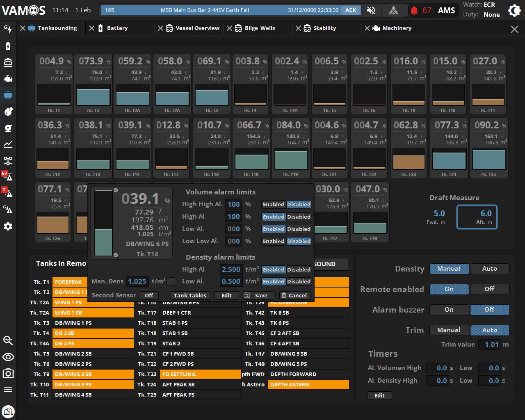Switch Density mode to Auto
Screen dimensions: 525x420
[490, 269]
